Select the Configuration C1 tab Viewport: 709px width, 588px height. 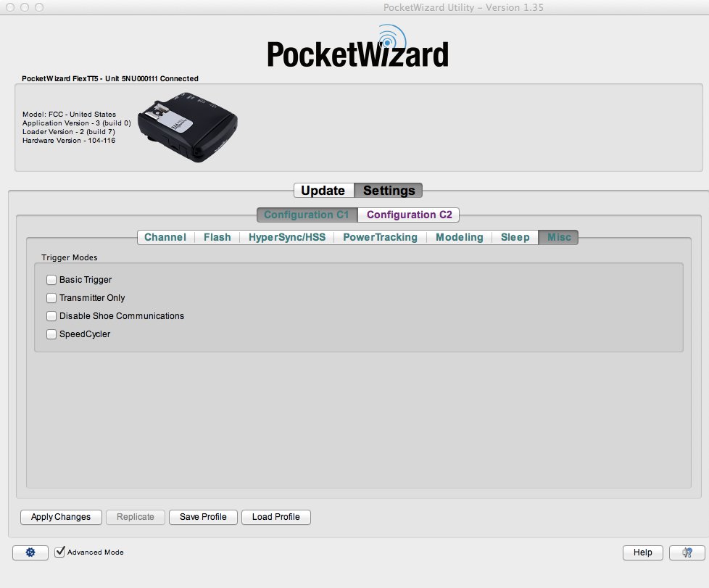click(307, 215)
